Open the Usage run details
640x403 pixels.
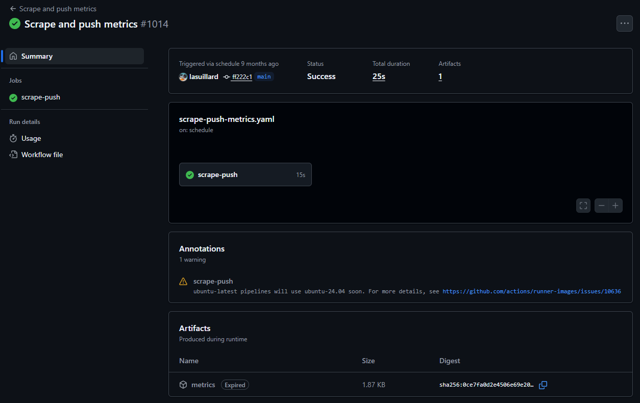coord(31,139)
